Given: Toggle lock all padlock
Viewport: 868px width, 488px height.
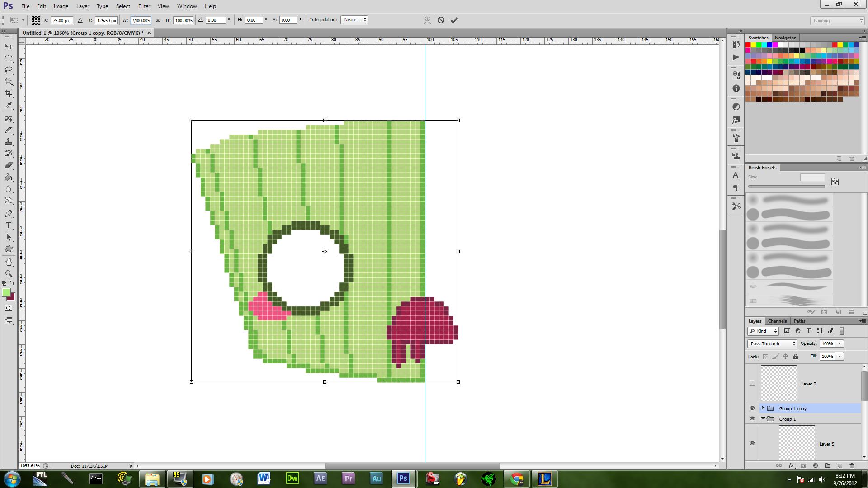Looking at the screenshot, I should (x=796, y=357).
